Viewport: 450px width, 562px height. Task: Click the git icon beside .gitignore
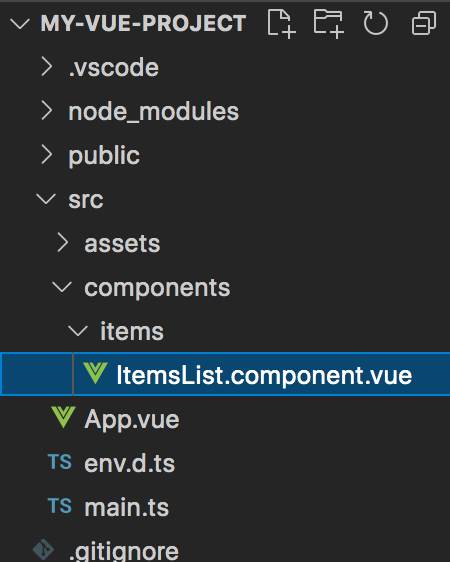(x=44, y=549)
